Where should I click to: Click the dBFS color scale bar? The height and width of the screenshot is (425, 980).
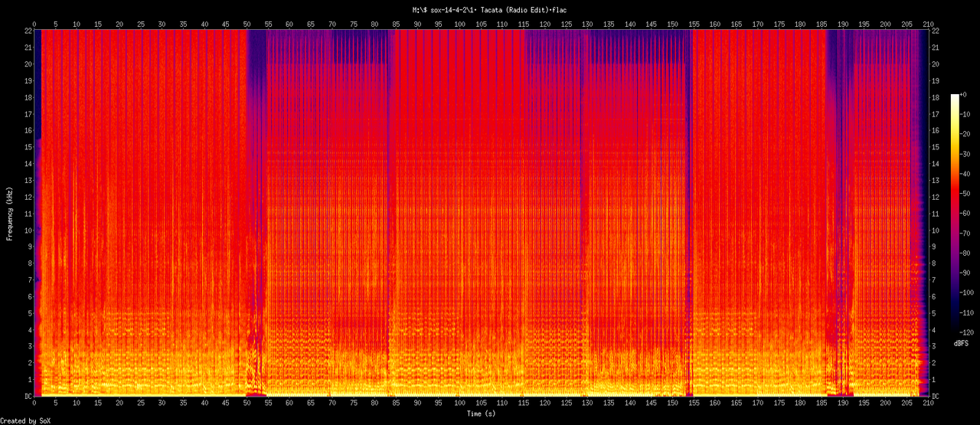954,213
